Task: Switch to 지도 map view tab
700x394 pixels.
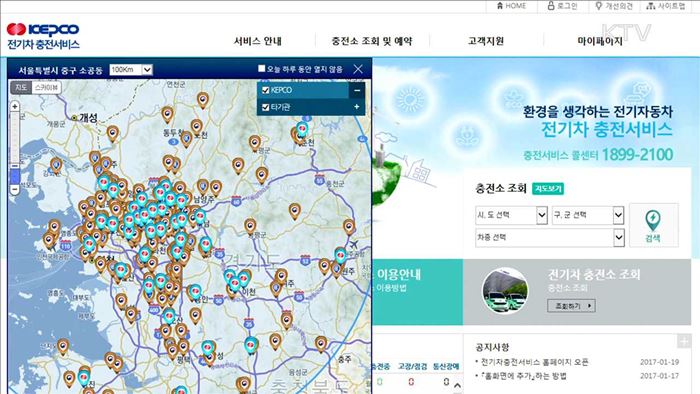Action: 21,87
